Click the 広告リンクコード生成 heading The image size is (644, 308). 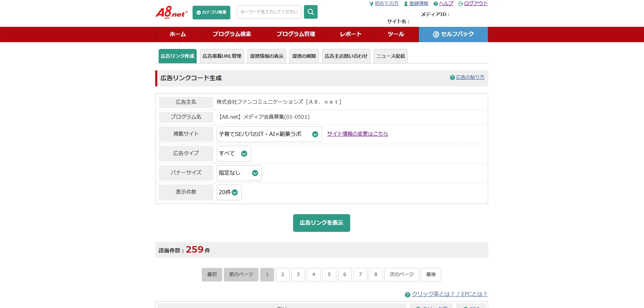[191, 78]
